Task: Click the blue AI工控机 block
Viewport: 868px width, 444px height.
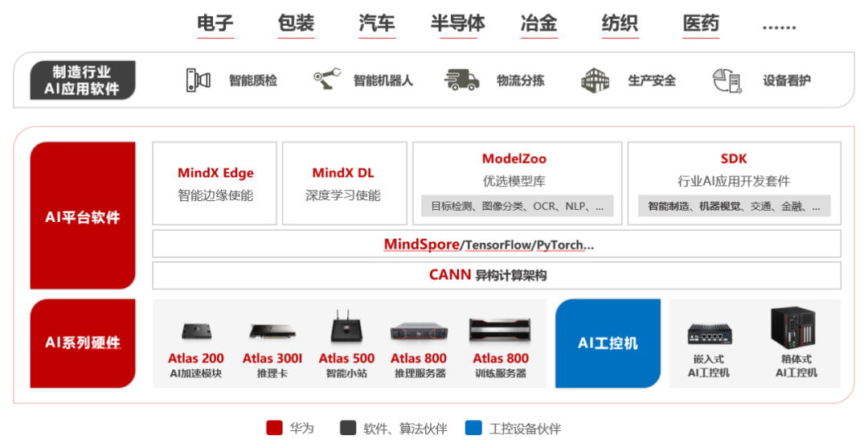Action: (x=608, y=343)
